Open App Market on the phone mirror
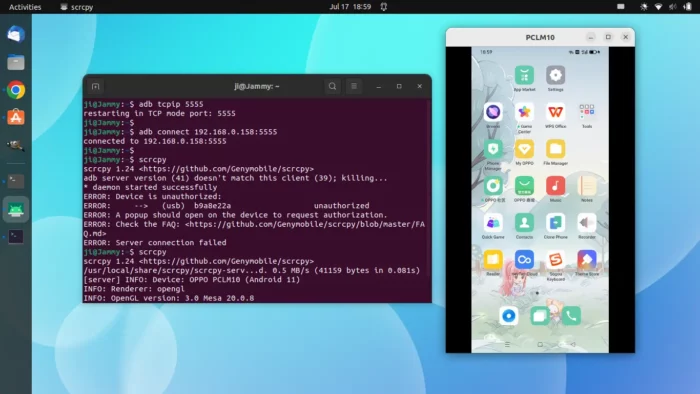This screenshot has width=700, height=394. point(524,75)
